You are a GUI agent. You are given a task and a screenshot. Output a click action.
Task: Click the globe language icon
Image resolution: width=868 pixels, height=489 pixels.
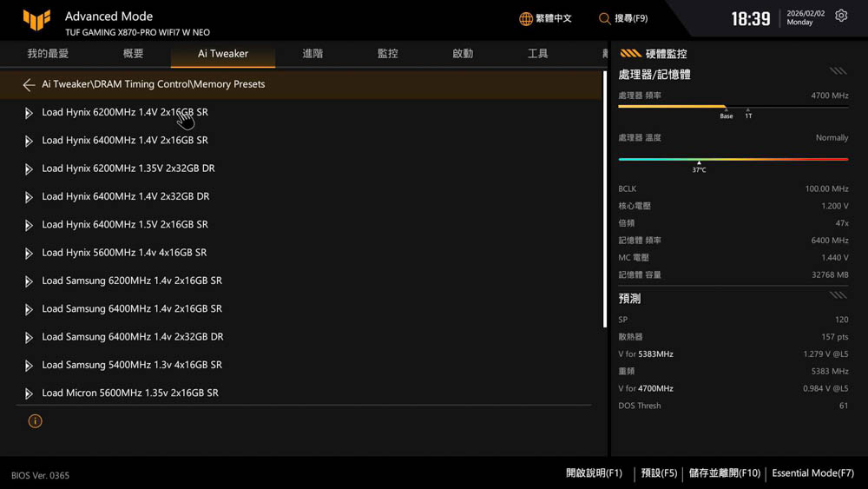(526, 18)
